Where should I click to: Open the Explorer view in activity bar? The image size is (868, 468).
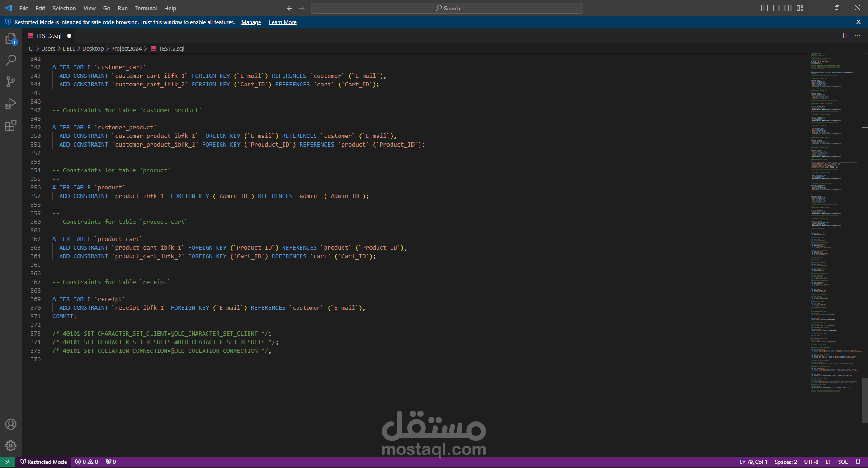[11, 39]
